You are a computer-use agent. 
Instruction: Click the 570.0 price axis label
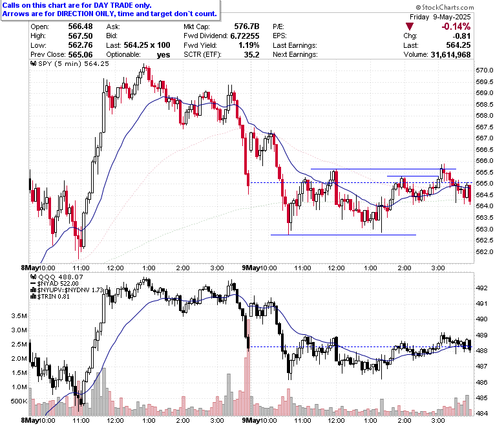tap(485, 70)
